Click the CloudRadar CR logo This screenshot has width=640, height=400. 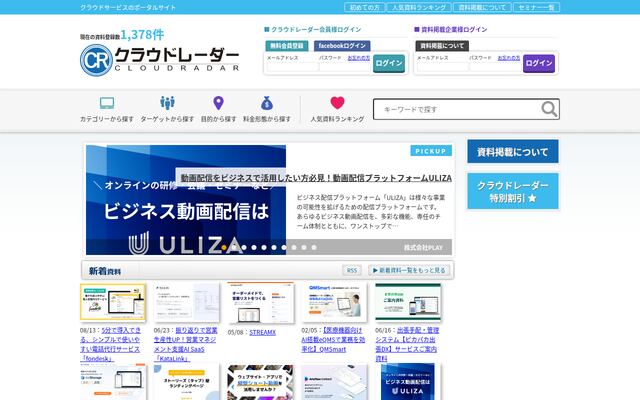160,60
